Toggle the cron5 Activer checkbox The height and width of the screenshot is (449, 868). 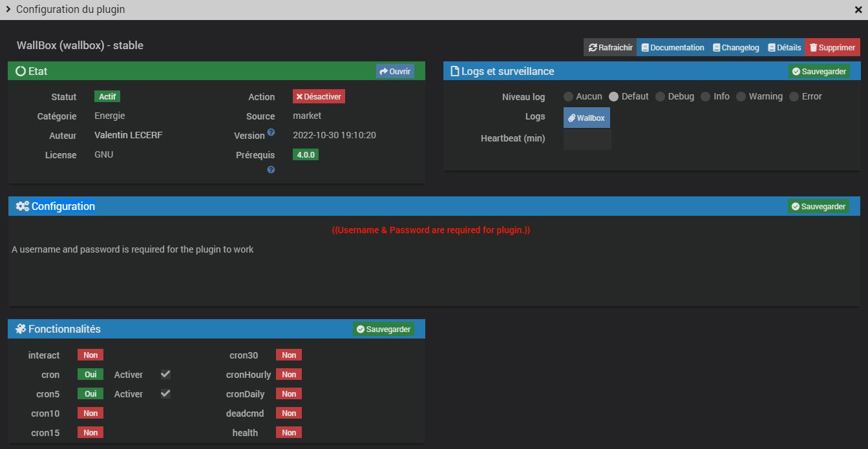[165, 393]
